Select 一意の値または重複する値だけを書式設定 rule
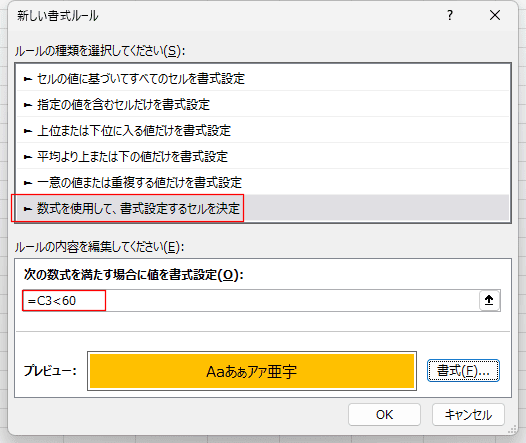526x443 pixels. click(x=263, y=182)
